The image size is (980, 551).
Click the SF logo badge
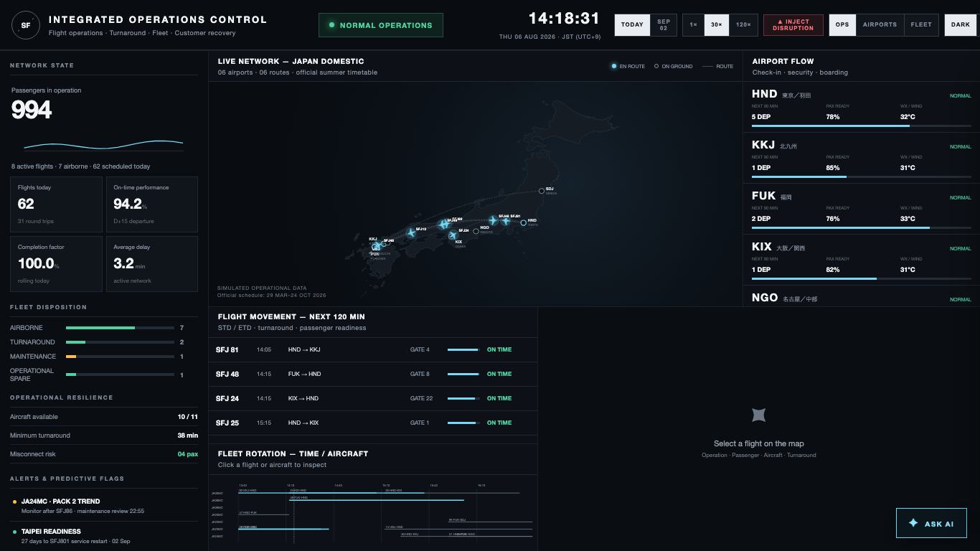[x=26, y=25]
